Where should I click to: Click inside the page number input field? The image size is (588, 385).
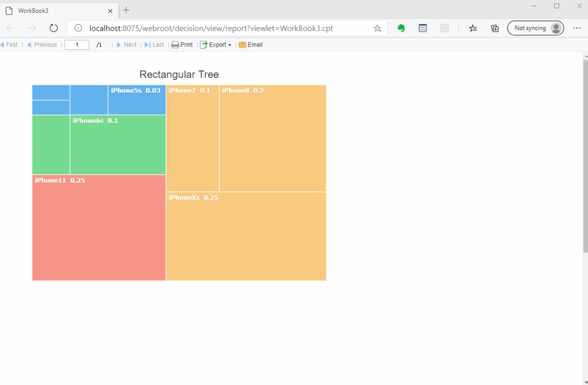point(77,45)
